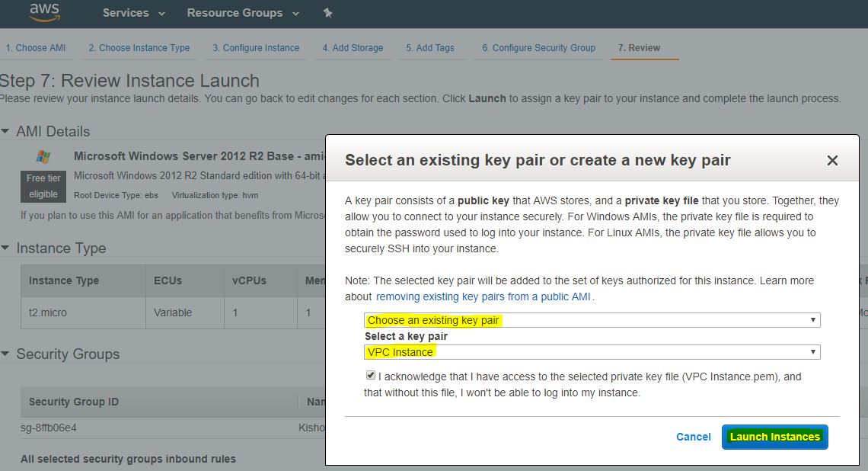Click Cancel in the key pair dialog
868x471 pixels.
693,437
